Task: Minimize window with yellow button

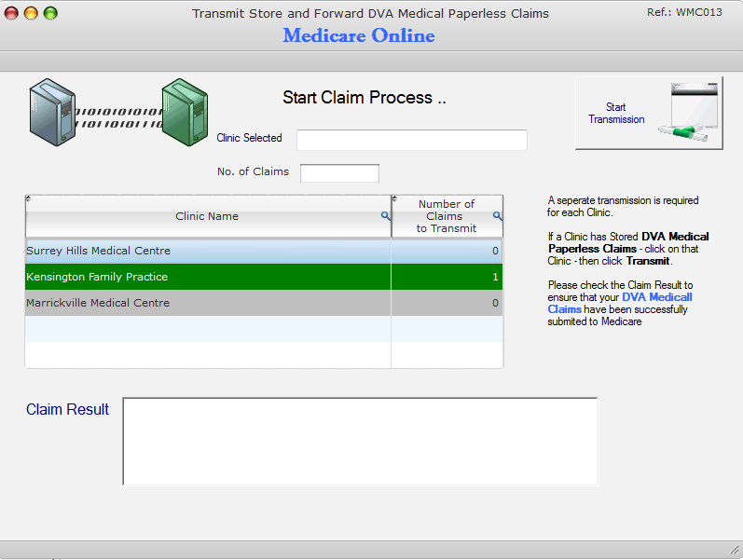Action: pos(31,13)
